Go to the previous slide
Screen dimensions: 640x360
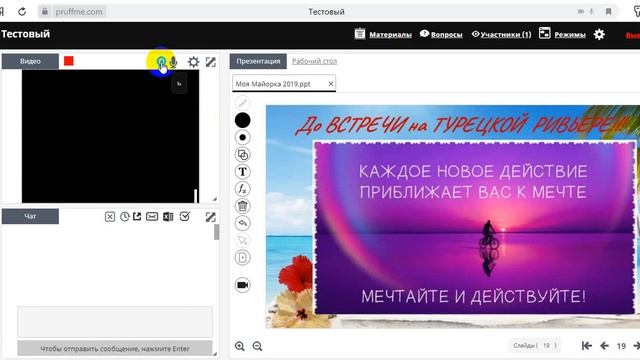[604, 346]
